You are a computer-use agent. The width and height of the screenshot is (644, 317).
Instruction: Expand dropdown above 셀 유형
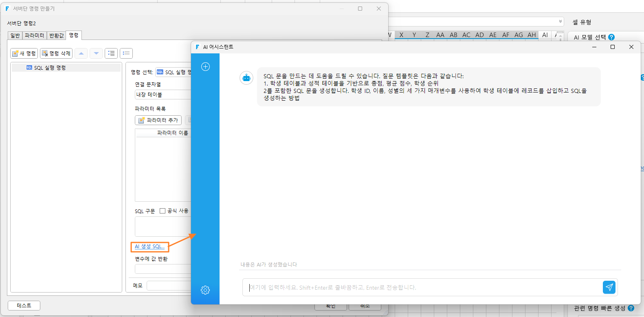(x=560, y=22)
